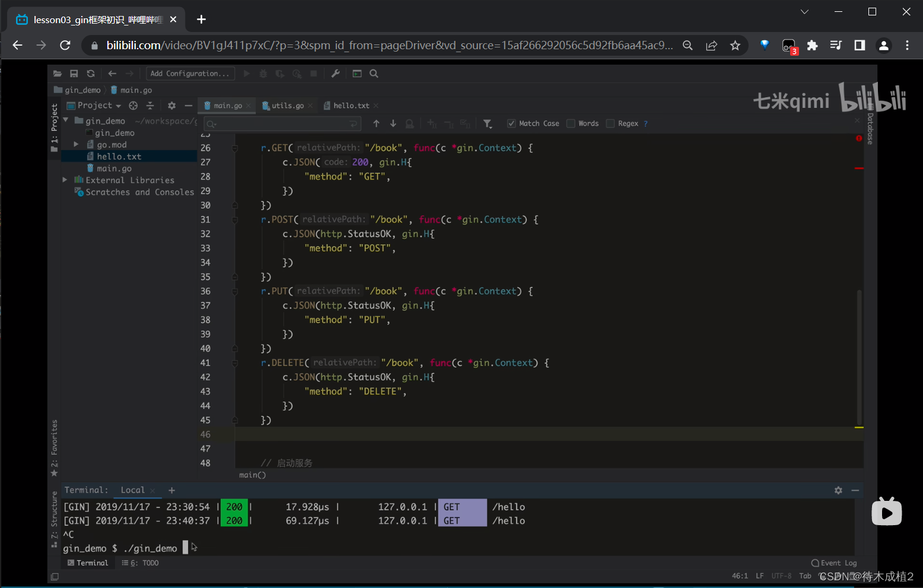Open terminal panel gear settings
This screenshot has height=588, width=923.
[838, 490]
